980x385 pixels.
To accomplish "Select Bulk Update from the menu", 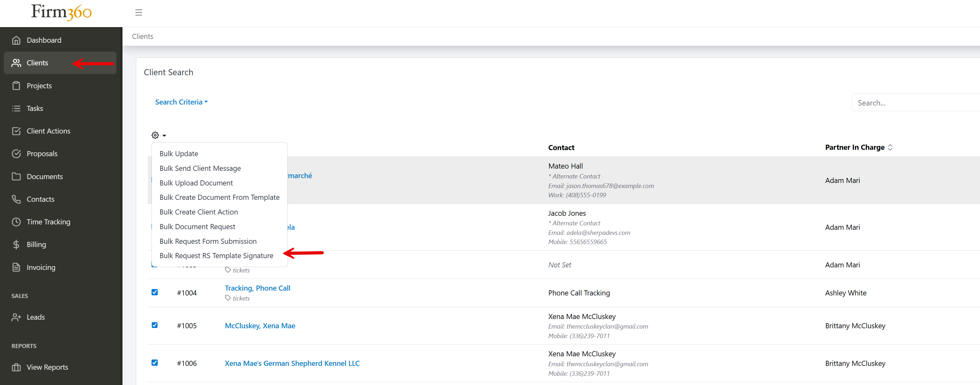I will (x=179, y=153).
